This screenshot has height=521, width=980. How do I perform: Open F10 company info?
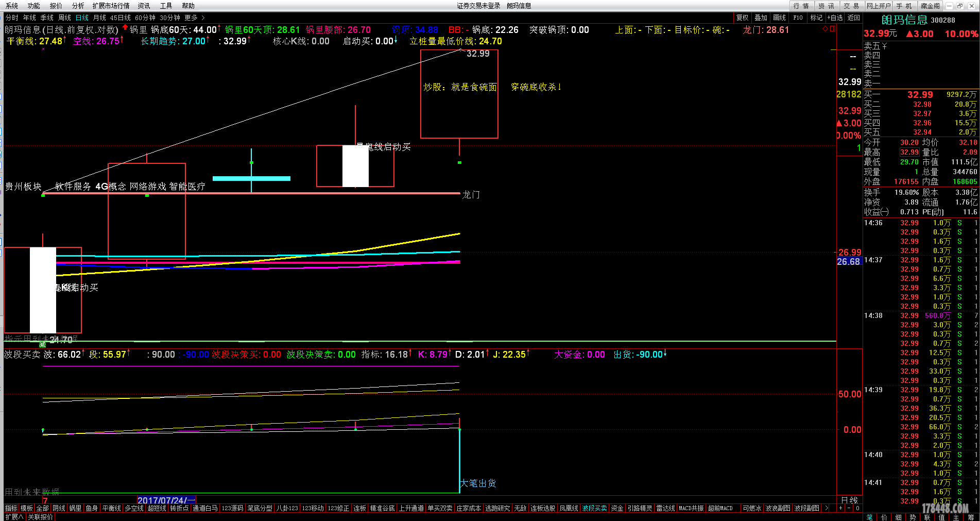[x=798, y=18]
